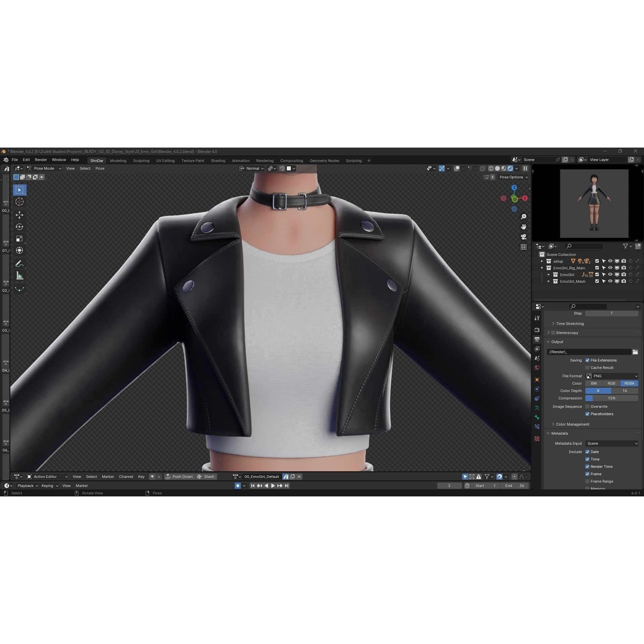
Task: Open the Output Properties tab
Action: pos(537,339)
